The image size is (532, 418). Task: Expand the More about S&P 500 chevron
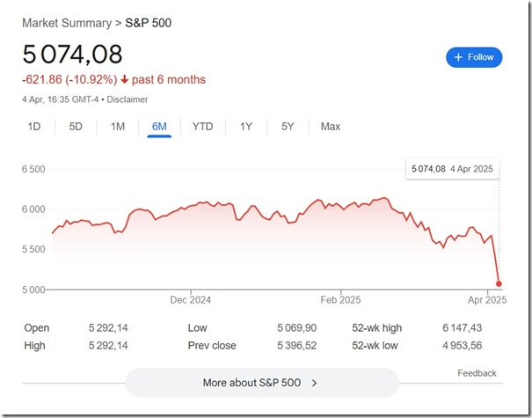tap(315, 383)
